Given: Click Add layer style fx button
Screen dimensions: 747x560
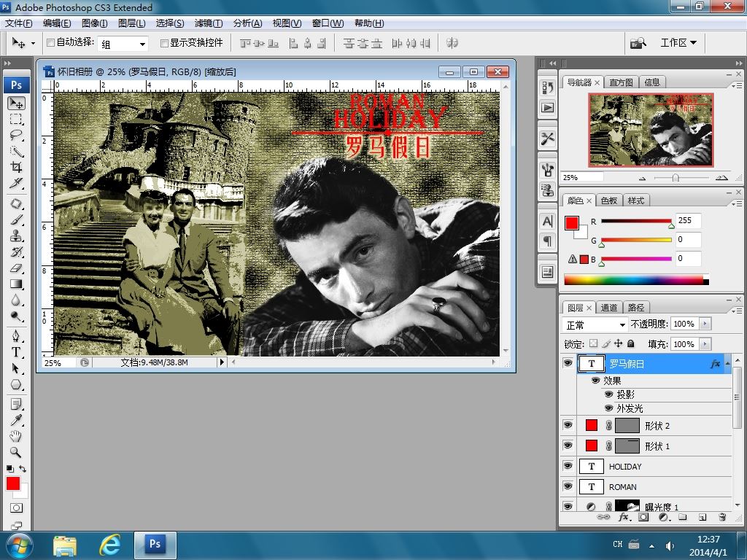Looking at the screenshot, I should pos(624,517).
